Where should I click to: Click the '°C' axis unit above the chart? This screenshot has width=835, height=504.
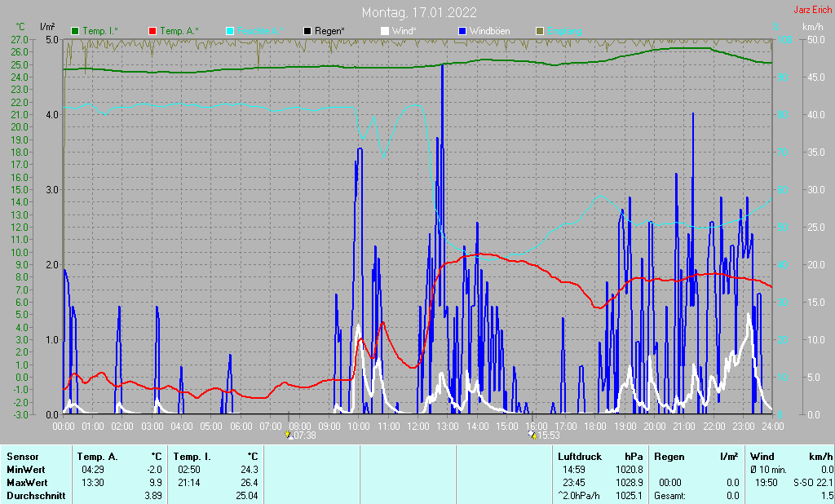[20, 27]
